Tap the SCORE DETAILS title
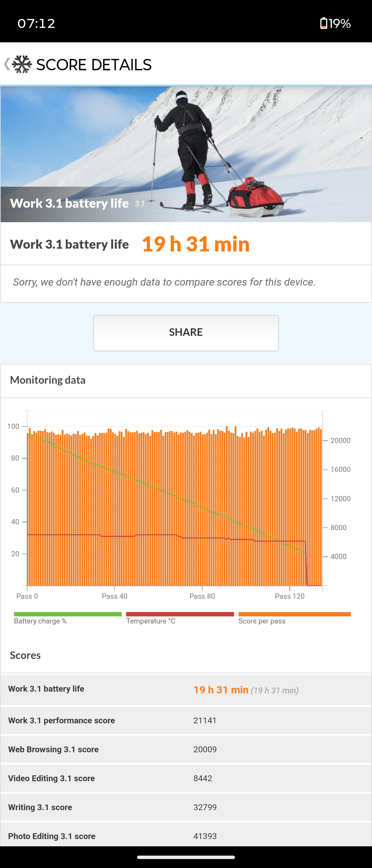The width and height of the screenshot is (372, 868). tap(94, 65)
